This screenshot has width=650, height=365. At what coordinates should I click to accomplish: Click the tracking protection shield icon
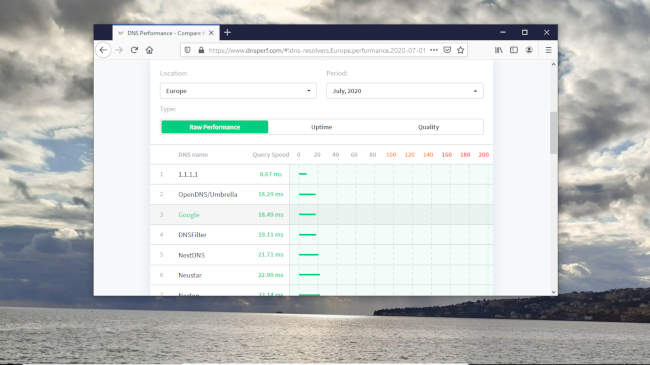(187, 50)
